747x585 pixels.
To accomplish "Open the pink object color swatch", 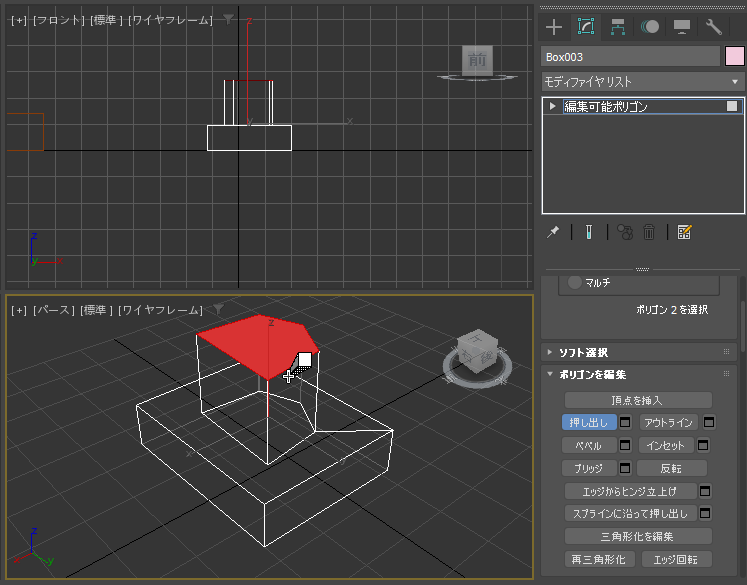I will [734, 57].
